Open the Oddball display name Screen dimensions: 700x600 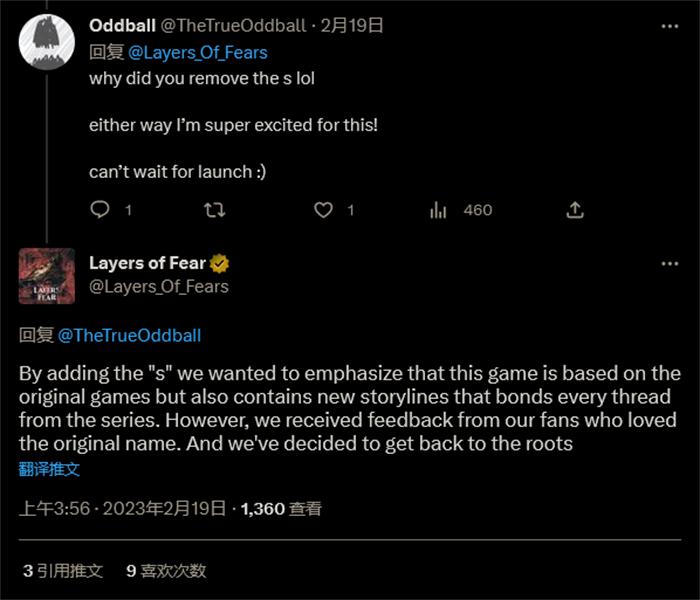coord(122,25)
